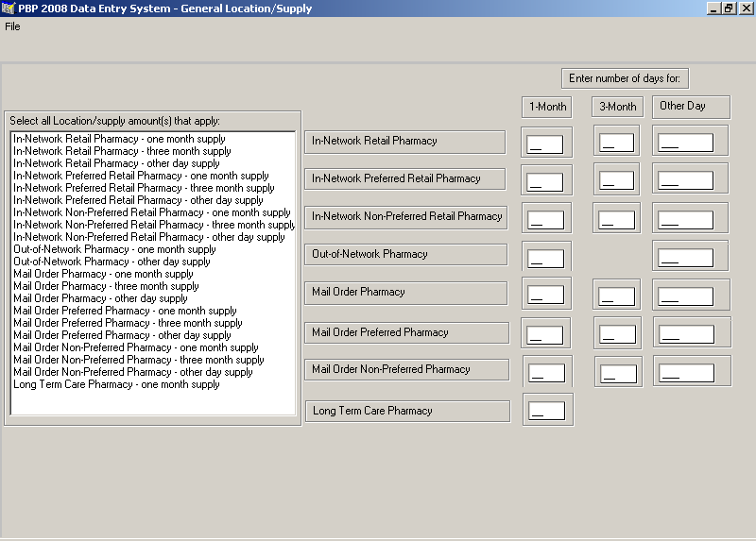Click 'Select all Location/supply amount(s) that apply:' label
The width and height of the screenshot is (756, 541).
tap(114, 121)
